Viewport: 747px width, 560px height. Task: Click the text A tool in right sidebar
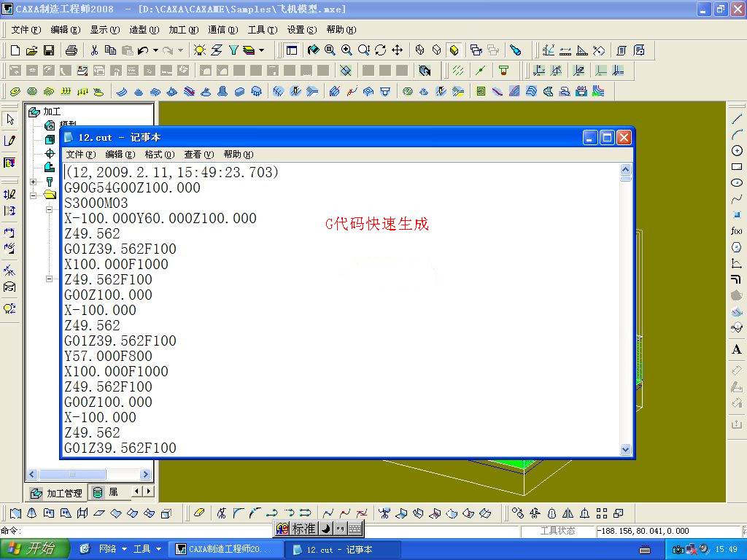click(737, 349)
